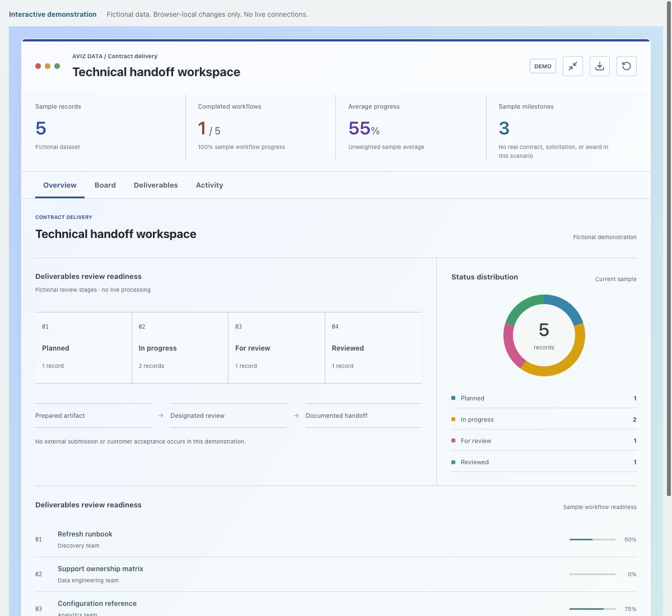Open the Refresh runbook row
The image size is (672, 616).
coord(336,539)
